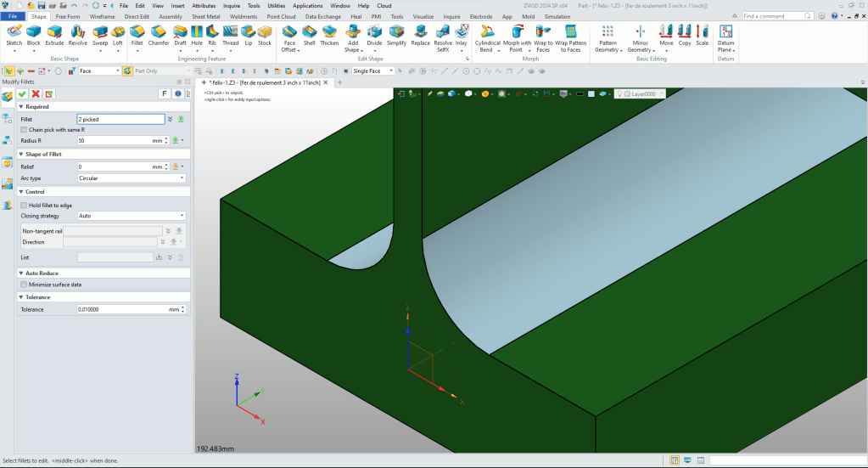This screenshot has width=868, height=468.
Task: Open the Closing strategy dropdown
Action: tap(132, 216)
